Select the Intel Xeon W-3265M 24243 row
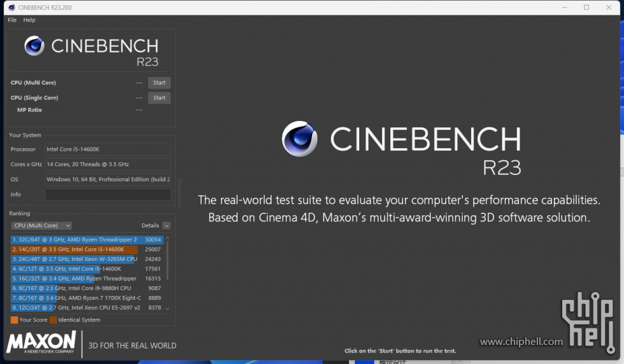Screen dimensions: 624x364 point(87,259)
